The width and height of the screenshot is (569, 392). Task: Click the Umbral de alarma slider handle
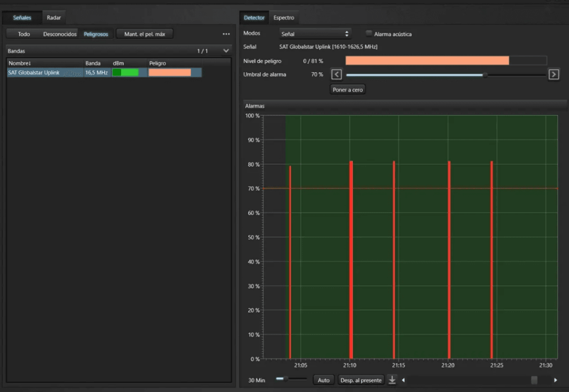pyautogui.click(x=485, y=74)
